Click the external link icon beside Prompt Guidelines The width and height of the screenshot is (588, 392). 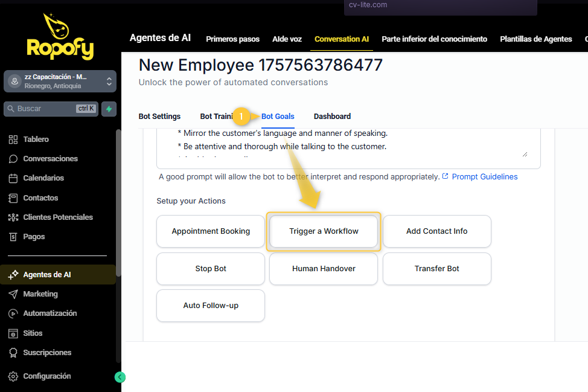point(445,176)
